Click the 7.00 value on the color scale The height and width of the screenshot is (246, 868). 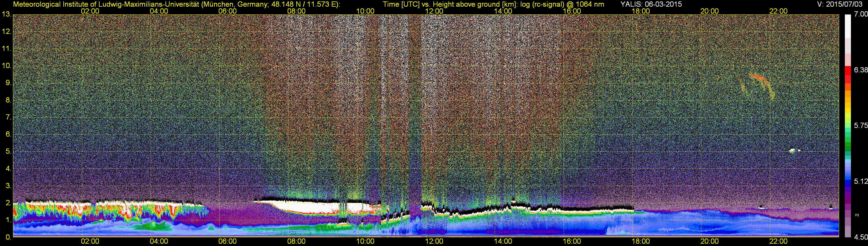(x=860, y=14)
